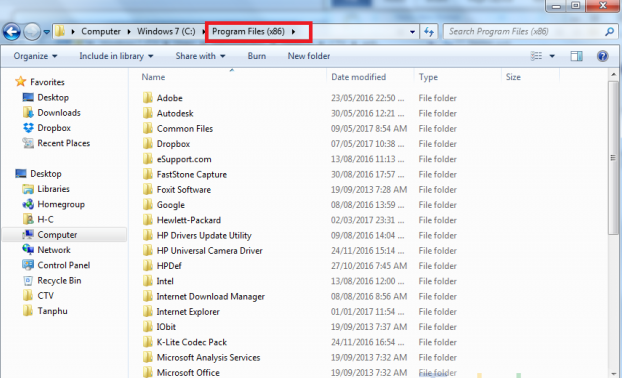The height and width of the screenshot is (384, 622).
Task: Open Desktop under Favorites
Action: coord(53,97)
